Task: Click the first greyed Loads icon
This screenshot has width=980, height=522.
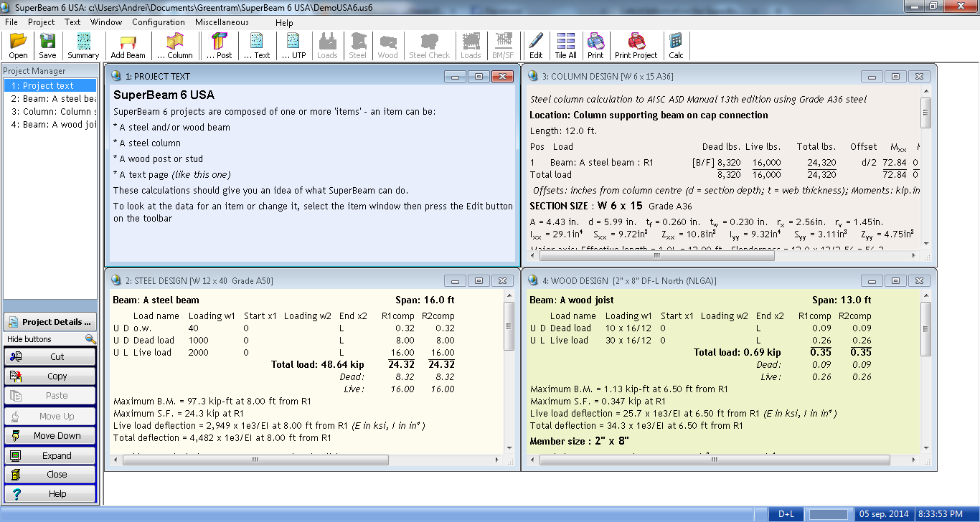Action: pos(327,45)
